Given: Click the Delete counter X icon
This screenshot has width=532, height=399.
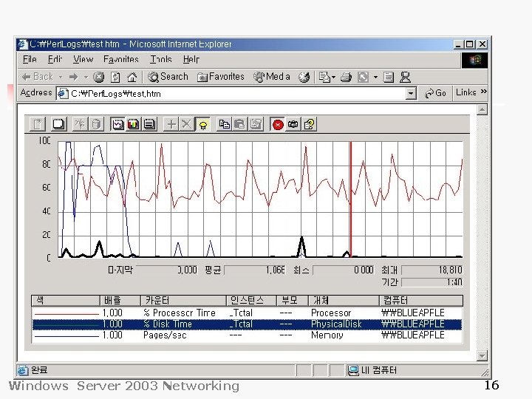Looking at the screenshot, I should [x=186, y=124].
